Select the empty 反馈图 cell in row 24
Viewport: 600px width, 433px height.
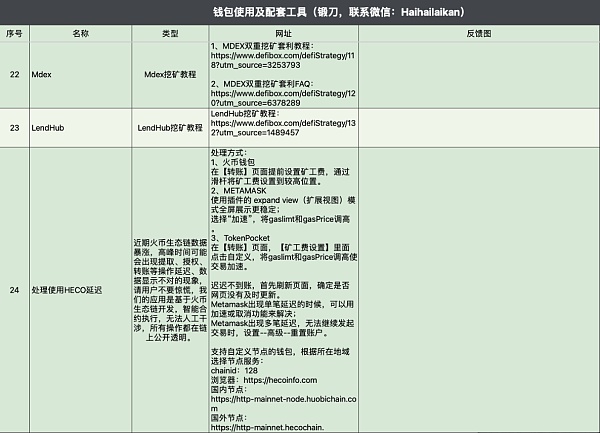479,290
